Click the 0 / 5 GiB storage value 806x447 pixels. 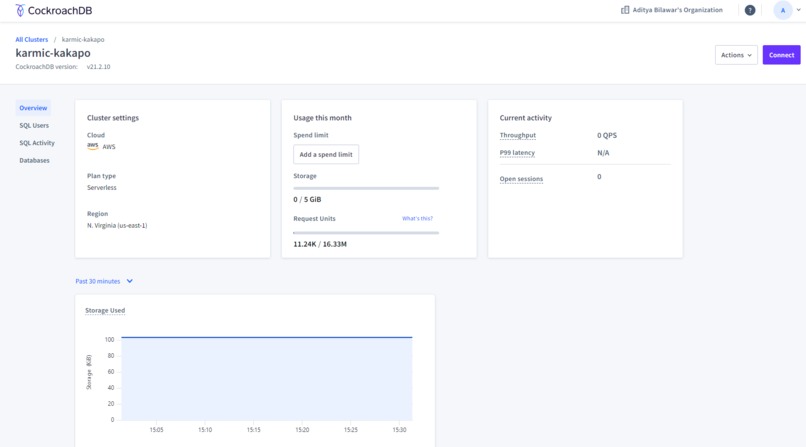point(307,199)
